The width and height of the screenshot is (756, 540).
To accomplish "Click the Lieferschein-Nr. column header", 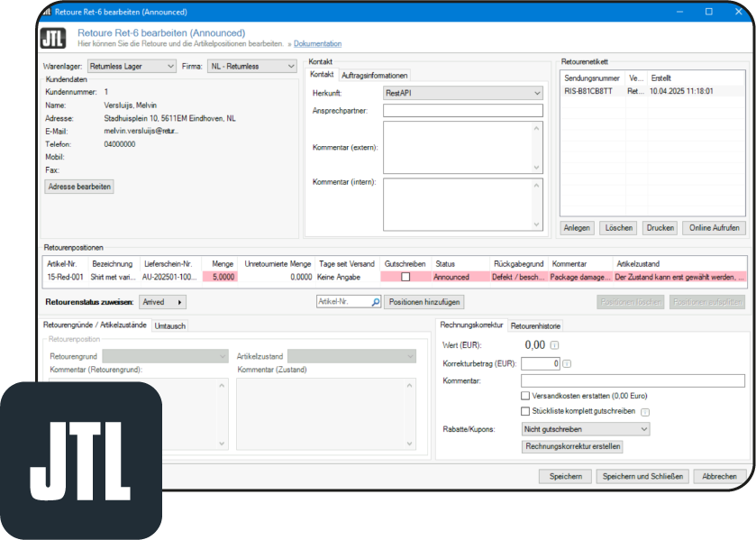I will [x=169, y=264].
